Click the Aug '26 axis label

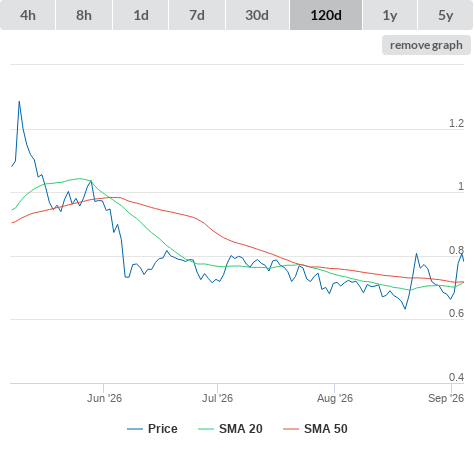(335, 398)
